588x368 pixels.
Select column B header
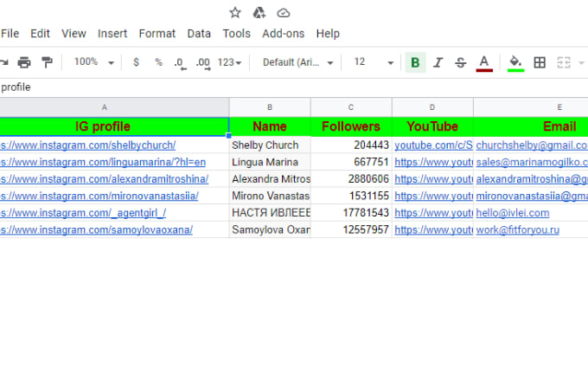[x=270, y=107]
